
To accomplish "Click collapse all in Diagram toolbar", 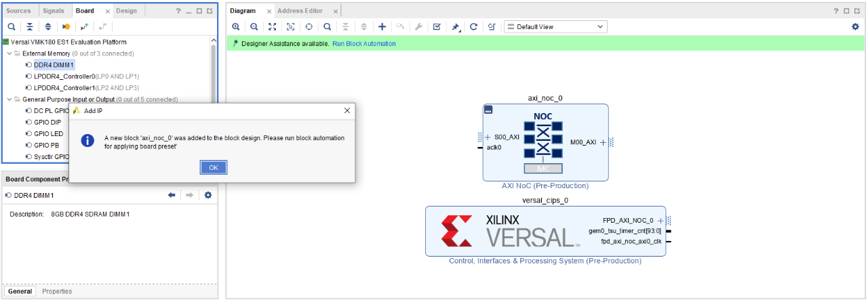I will point(345,26).
